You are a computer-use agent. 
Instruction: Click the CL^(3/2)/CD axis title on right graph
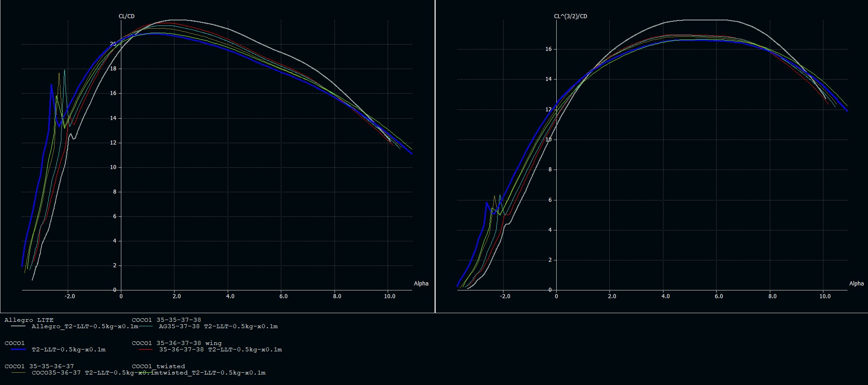(x=570, y=16)
